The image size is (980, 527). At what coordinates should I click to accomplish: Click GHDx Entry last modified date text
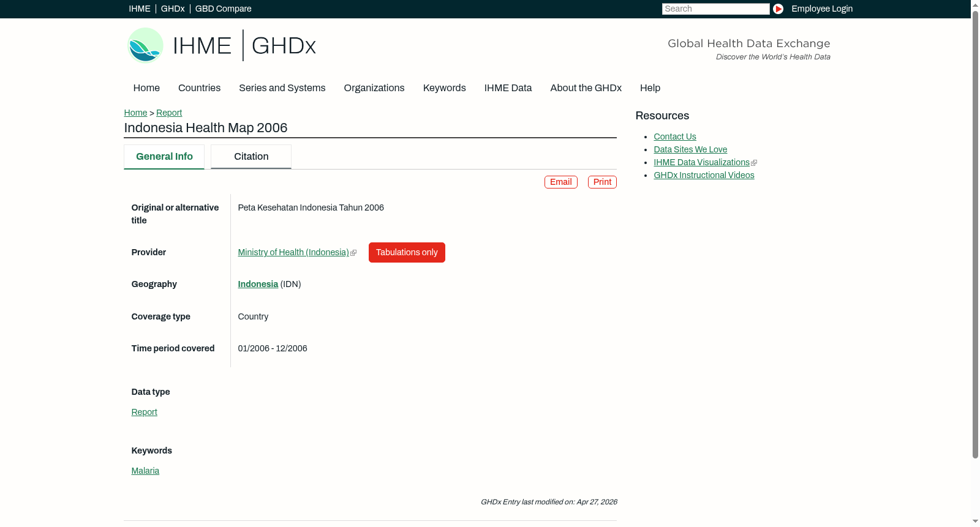pos(549,502)
